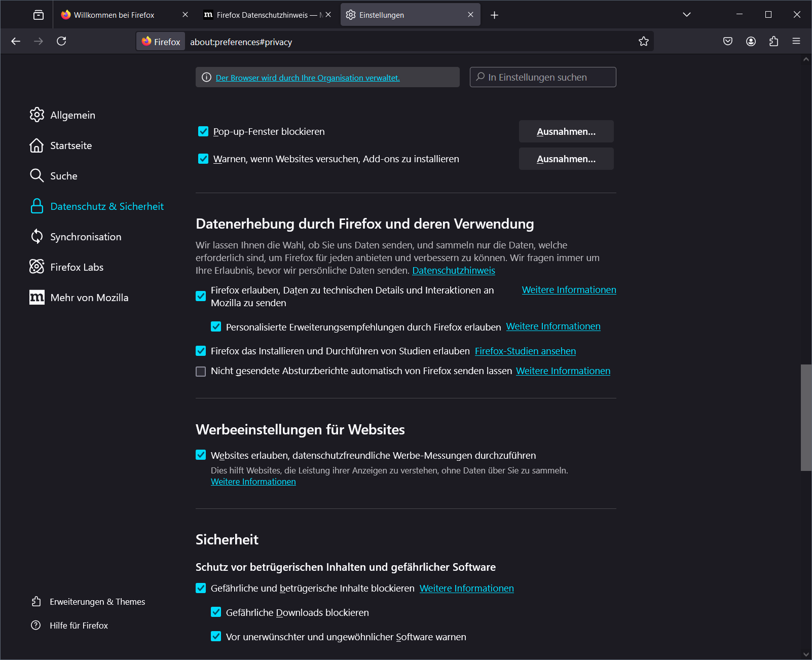This screenshot has height=660, width=812.
Task: Open the Firefox account icon
Action: point(751,42)
